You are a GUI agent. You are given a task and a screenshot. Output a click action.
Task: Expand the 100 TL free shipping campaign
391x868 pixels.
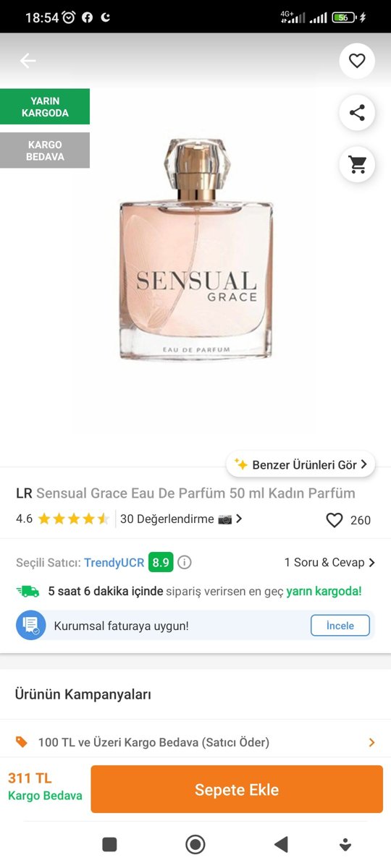[195, 742]
